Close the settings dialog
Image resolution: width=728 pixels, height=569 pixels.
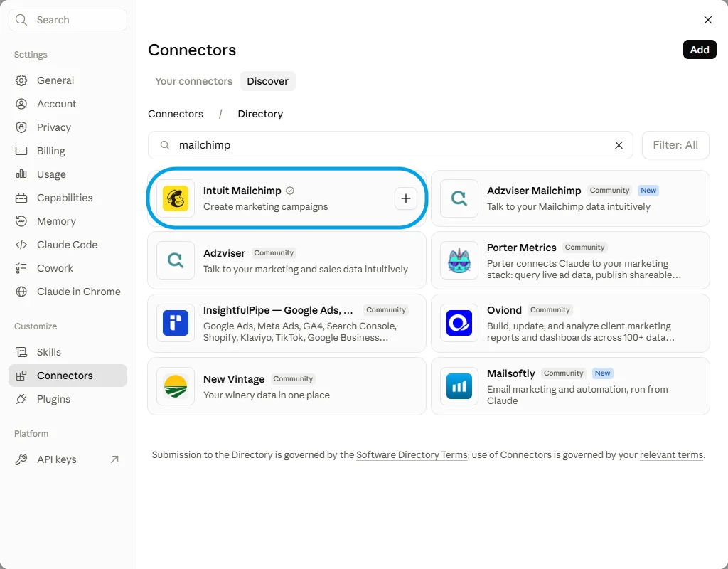tap(707, 20)
